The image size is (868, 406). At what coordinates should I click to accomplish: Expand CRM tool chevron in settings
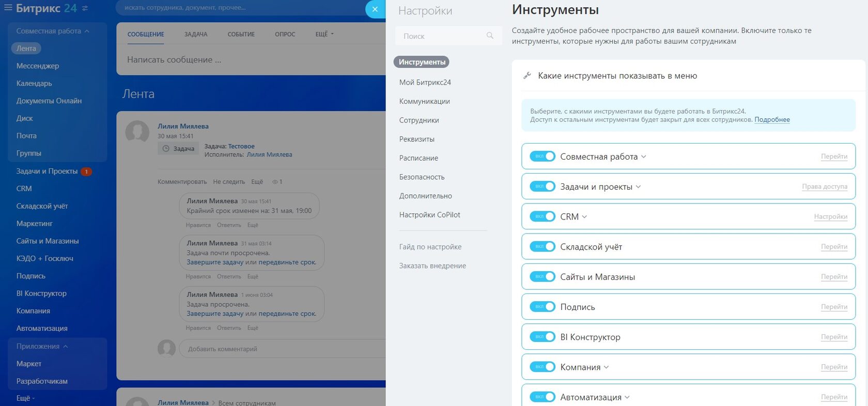click(x=584, y=216)
